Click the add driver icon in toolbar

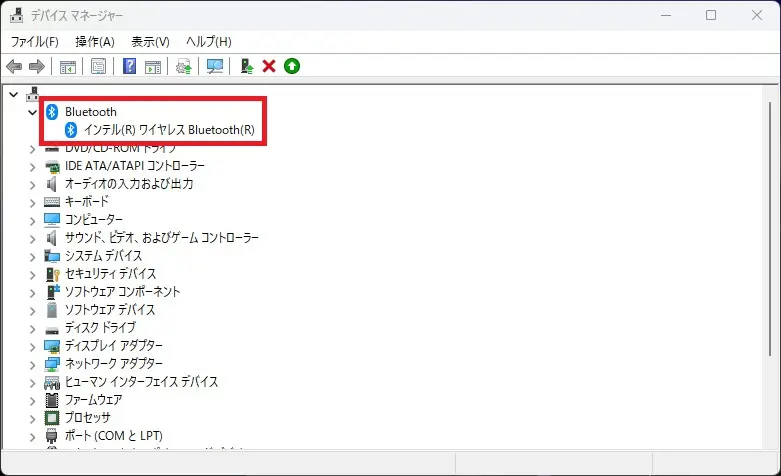(x=247, y=66)
